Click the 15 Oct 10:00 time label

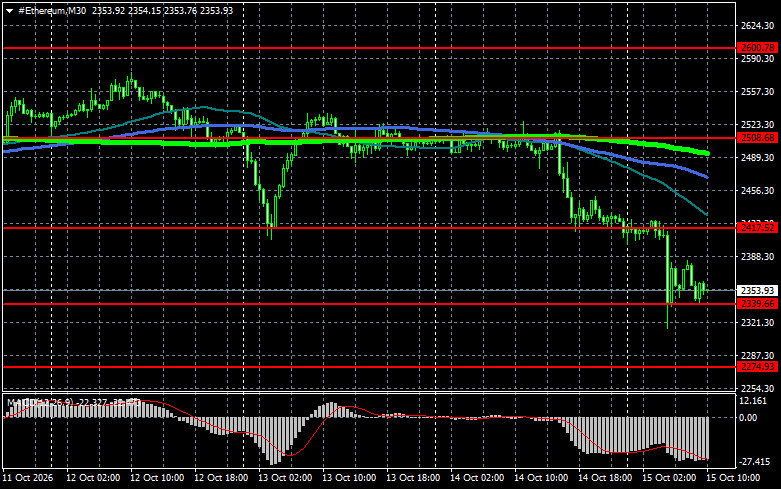pyautogui.click(x=733, y=478)
